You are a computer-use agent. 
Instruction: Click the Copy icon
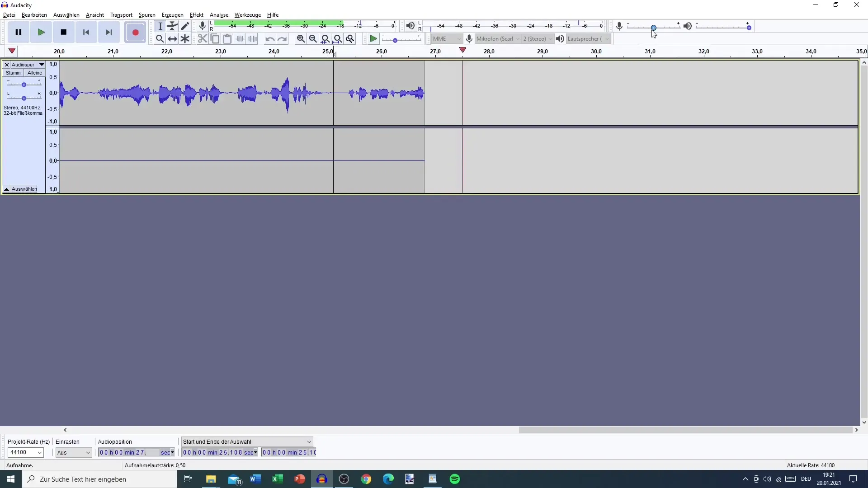click(215, 39)
